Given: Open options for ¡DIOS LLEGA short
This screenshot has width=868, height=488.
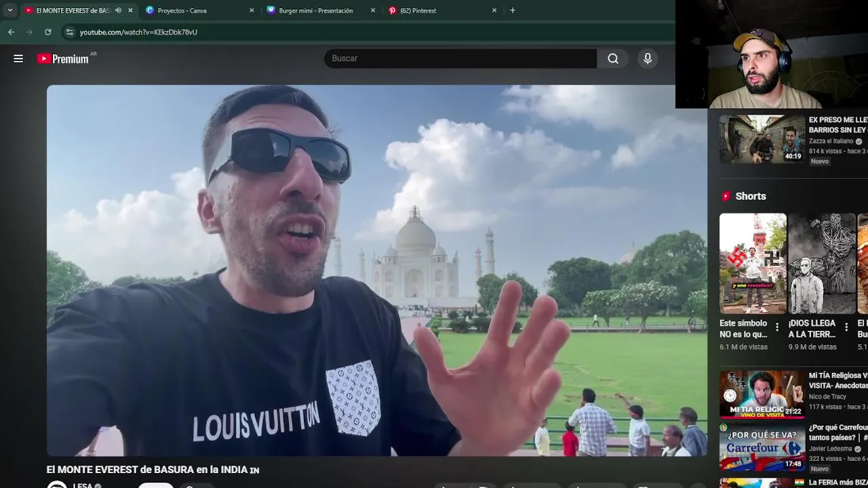Looking at the screenshot, I should pyautogui.click(x=846, y=327).
